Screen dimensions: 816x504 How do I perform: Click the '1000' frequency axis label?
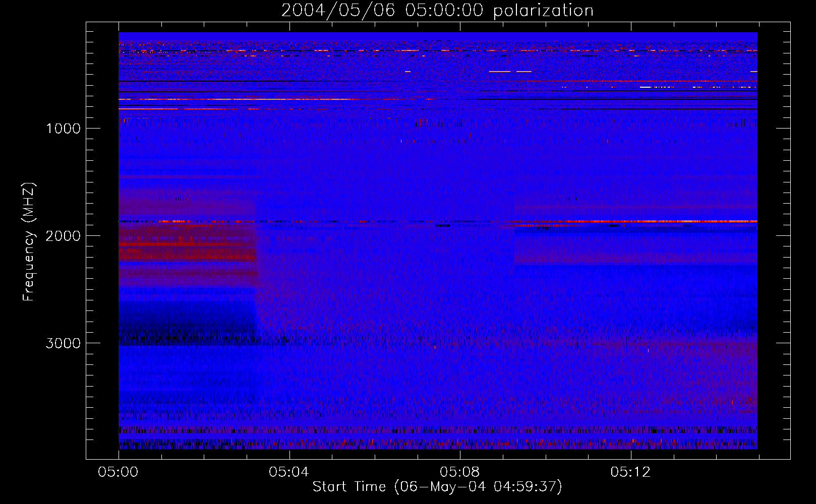(x=63, y=129)
